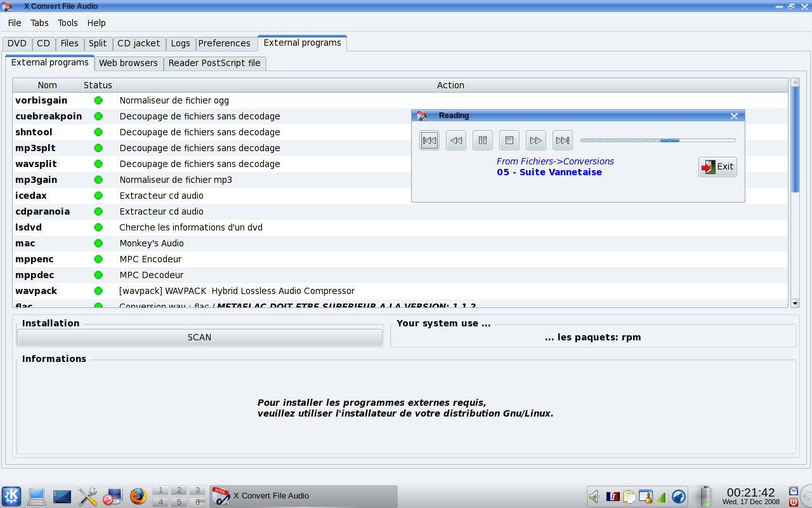Click 'Cherche les informations d'un dvd' text
Image resolution: width=812 pixels, height=508 pixels.
click(191, 227)
